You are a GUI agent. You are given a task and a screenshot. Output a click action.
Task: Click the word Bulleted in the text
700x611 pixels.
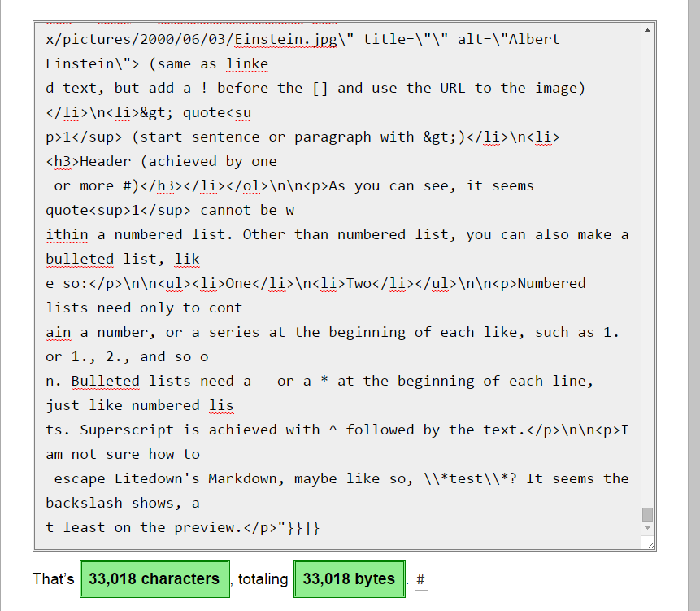pos(106,381)
